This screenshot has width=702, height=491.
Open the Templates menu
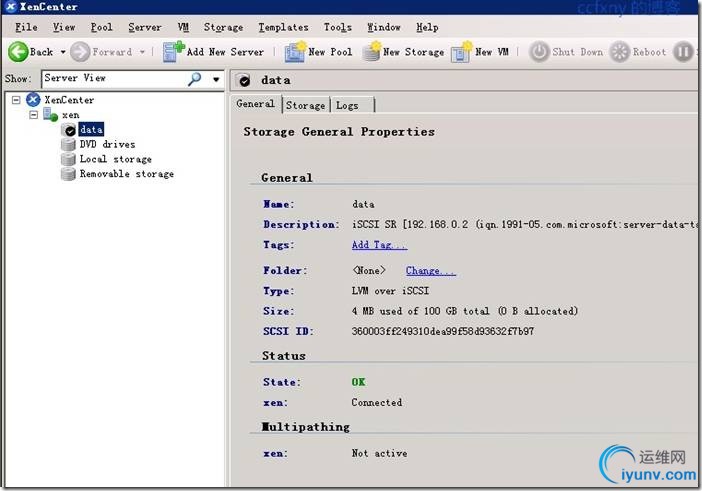[x=283, y=27]
